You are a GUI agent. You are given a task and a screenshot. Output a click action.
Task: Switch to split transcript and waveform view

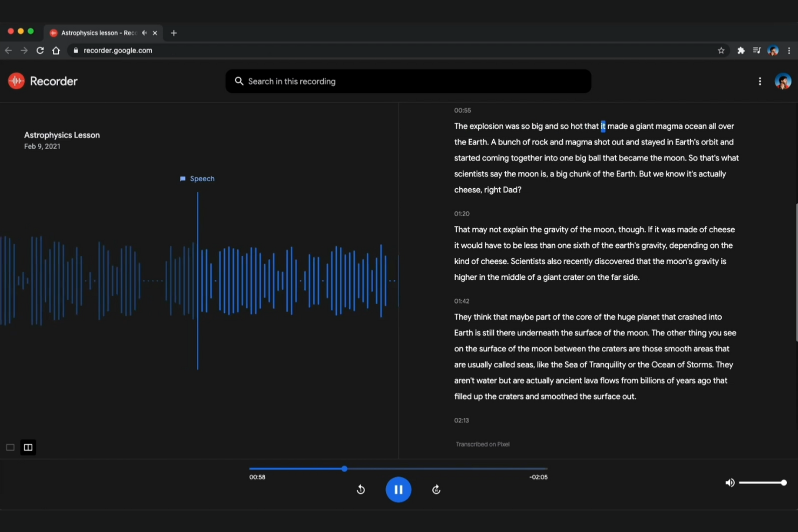[x=27, y=447]
